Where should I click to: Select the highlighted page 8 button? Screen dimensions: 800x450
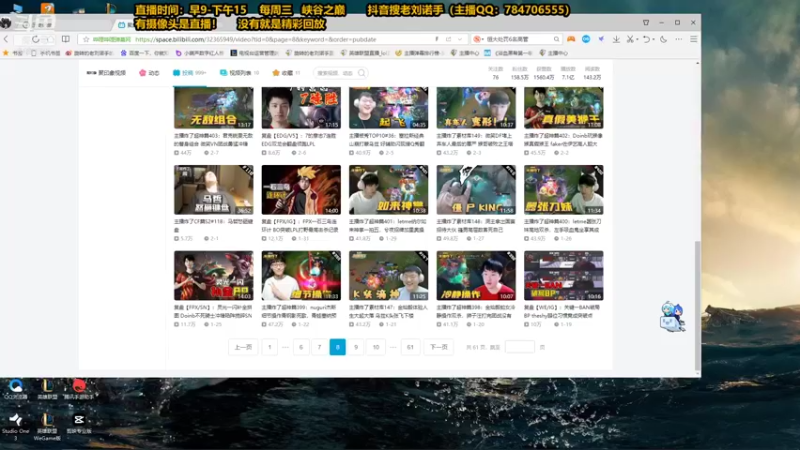tap(337, 347)
